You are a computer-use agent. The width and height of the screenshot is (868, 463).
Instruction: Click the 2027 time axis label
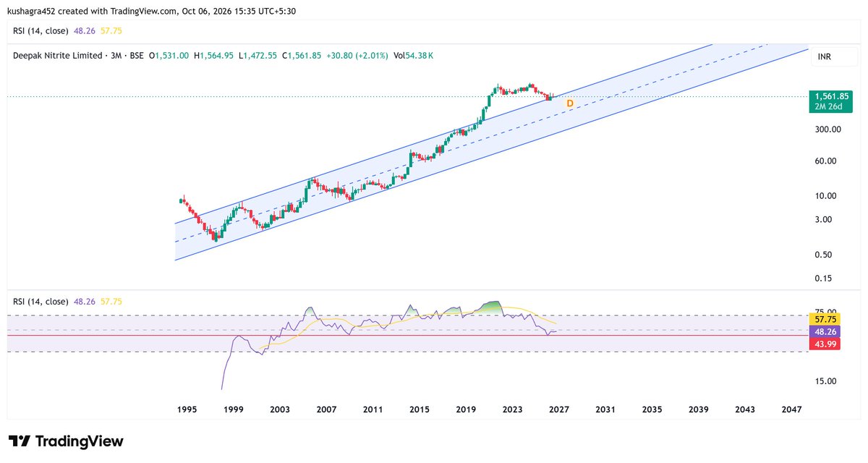tap(558, 409)
